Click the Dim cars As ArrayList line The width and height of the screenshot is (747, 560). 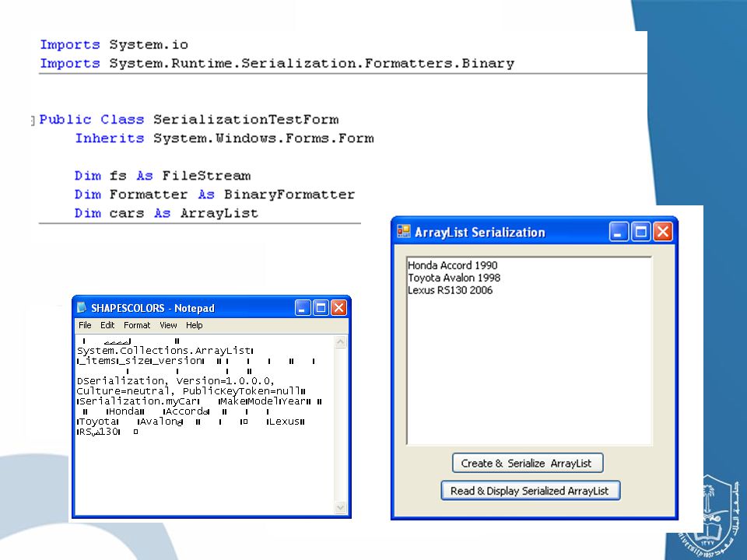pyautogui.click(x=167, y=213)
